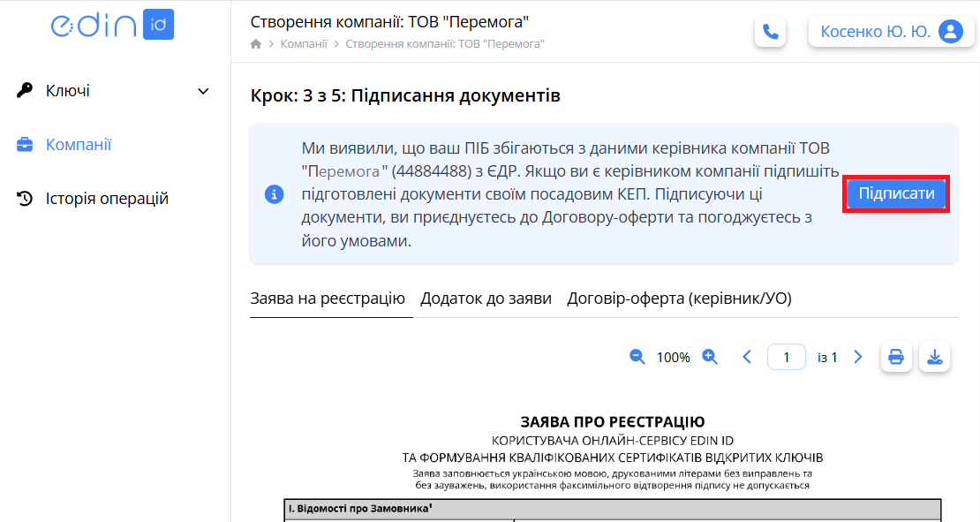Open Договір-оферта (керівник/УО) tab
This screenshot has width=980, height=522.
pos(679,299)
